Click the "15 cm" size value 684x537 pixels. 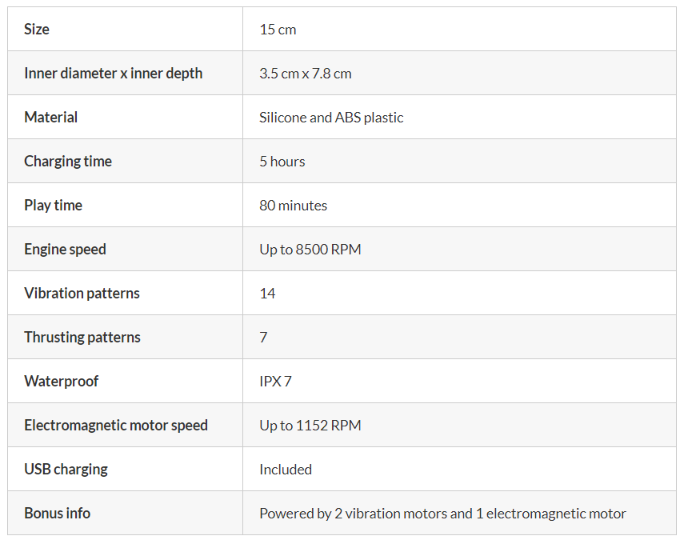(x=278, y=29)
